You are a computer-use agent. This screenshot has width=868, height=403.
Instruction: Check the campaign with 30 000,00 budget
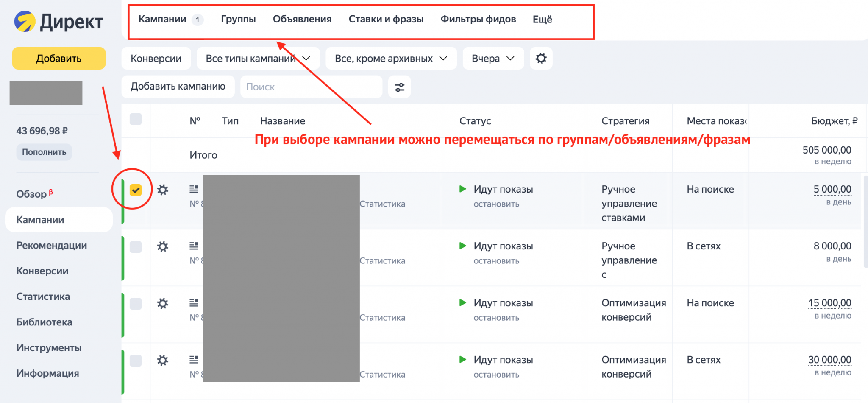point(136,361)
